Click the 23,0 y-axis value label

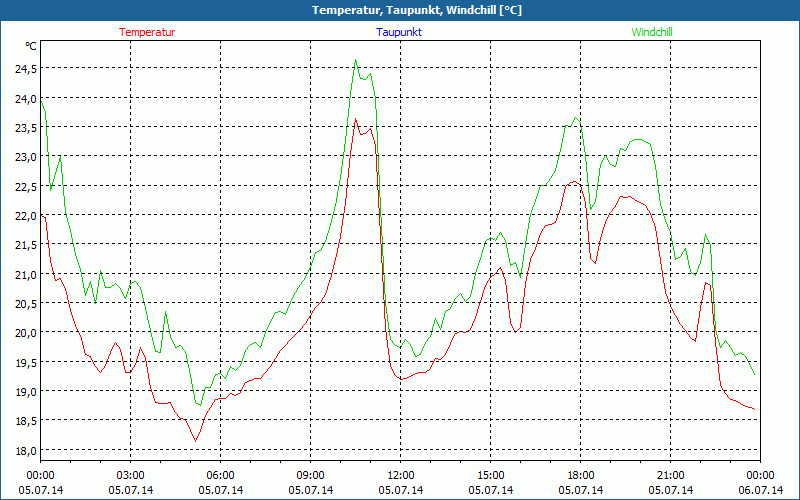[x=24, y=157]
